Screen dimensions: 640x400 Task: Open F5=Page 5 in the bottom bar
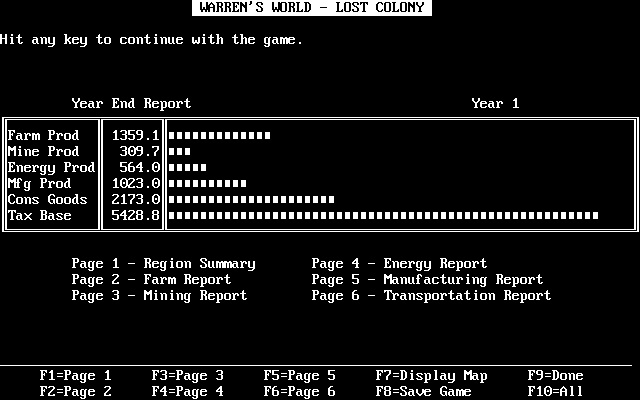pos(300,376)
